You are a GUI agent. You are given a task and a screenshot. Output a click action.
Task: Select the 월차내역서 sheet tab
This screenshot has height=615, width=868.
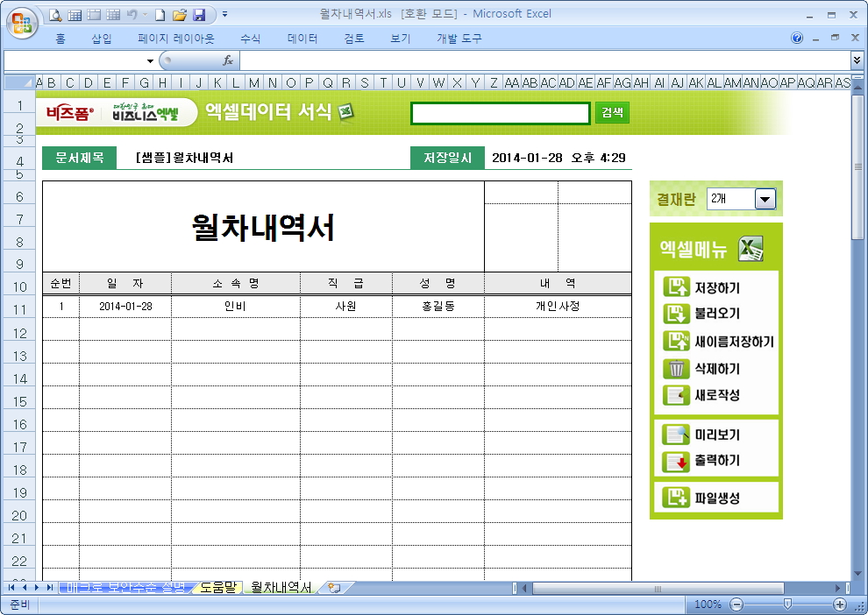tap(281, 587)
